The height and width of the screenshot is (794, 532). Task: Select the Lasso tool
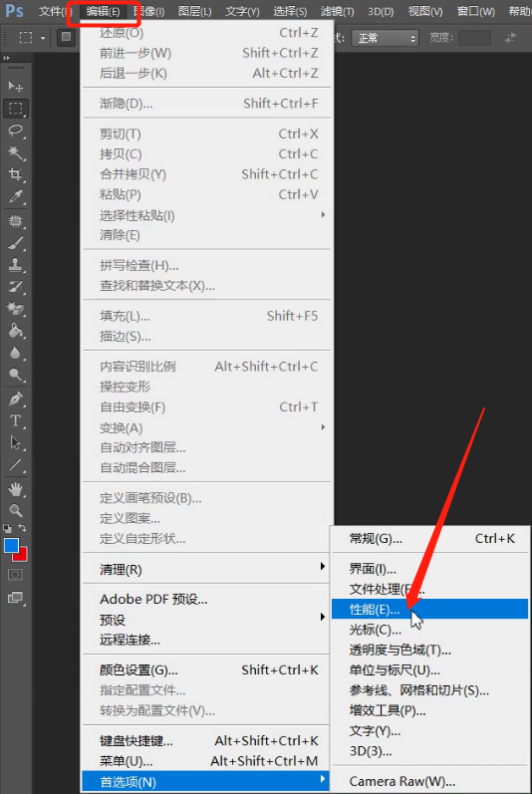click(x=16, y=131)
